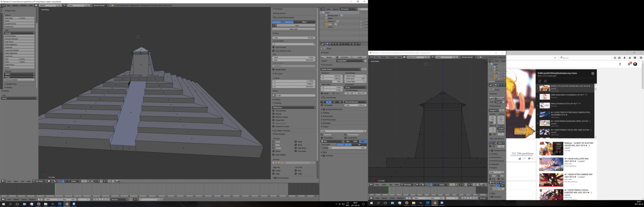Open the Edit Mode dropdown in 3D view header
Screen dimensions: 644x207
(39, 181)
